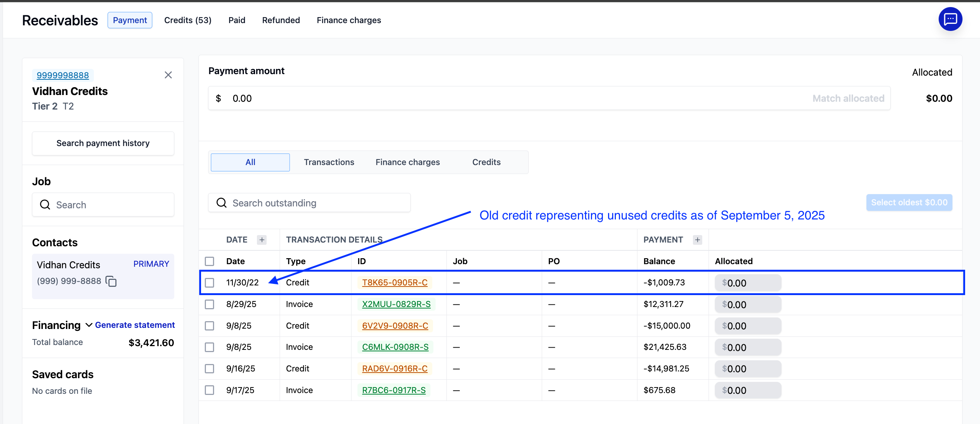The image size is (980, 424).
Task: Click the plus icon next to DATE header
Action: tap(262, 240)
